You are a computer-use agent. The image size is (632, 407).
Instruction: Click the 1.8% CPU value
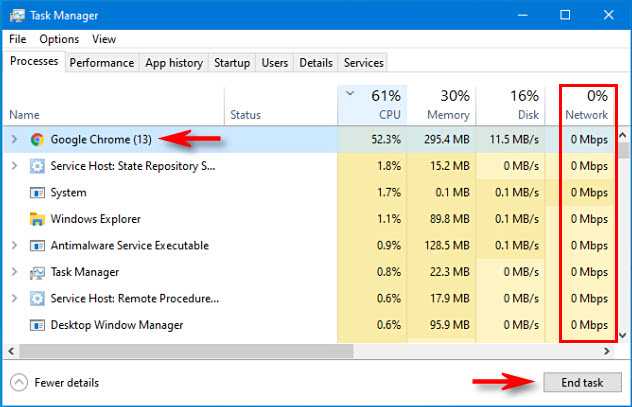(x=389, y=166)
